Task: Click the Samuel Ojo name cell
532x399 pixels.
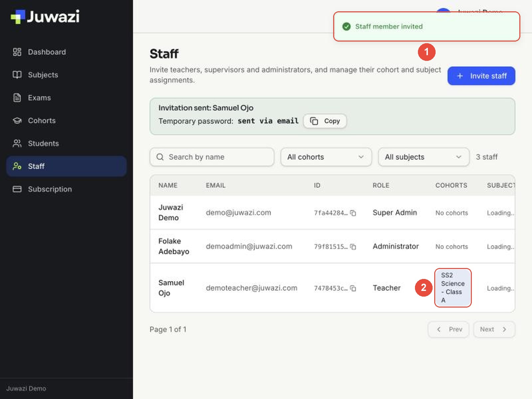Action: pos(171,288)
